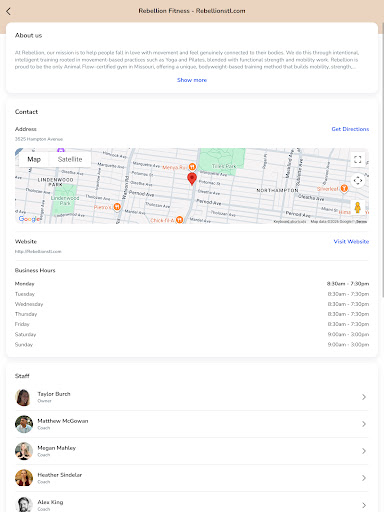Viewport: 384px width, 512px height.
Task: Click Alex King's avatar photo
Action: [24, 505]
